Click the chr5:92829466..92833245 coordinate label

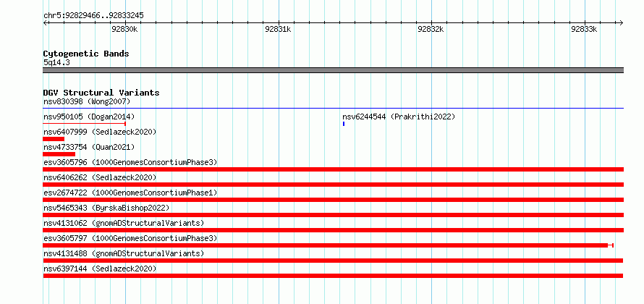tap(93, 16)
